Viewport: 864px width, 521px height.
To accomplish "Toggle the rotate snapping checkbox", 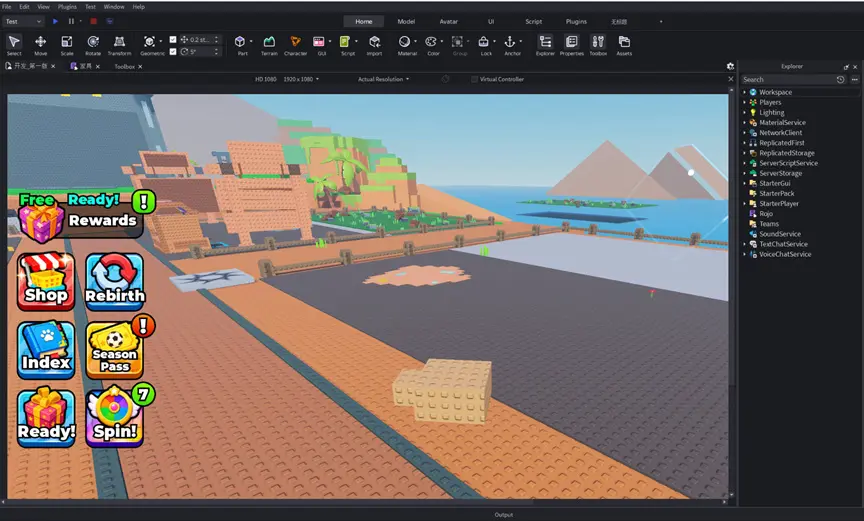I will [173, 52].
